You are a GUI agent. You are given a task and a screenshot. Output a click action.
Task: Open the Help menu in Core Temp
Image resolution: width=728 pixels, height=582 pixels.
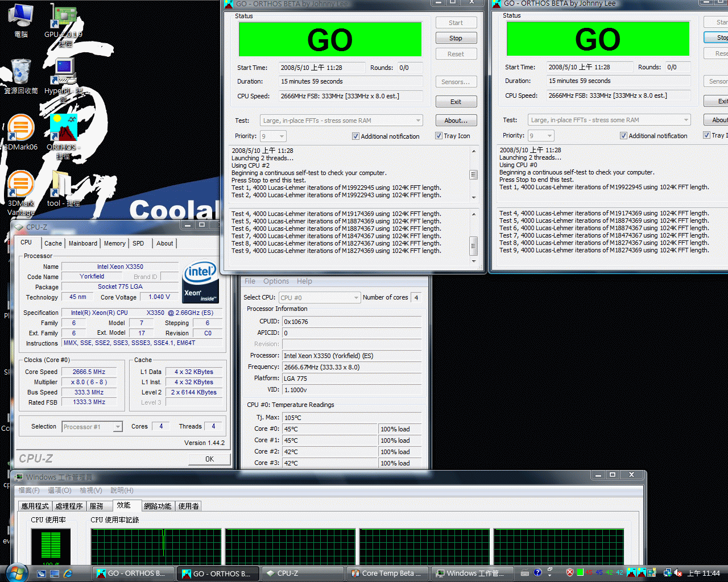click(304, 281)
